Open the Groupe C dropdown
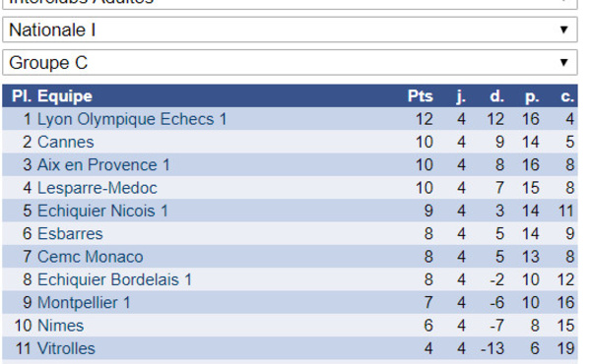Screen dimensions: 591x364 coord(290,63)
